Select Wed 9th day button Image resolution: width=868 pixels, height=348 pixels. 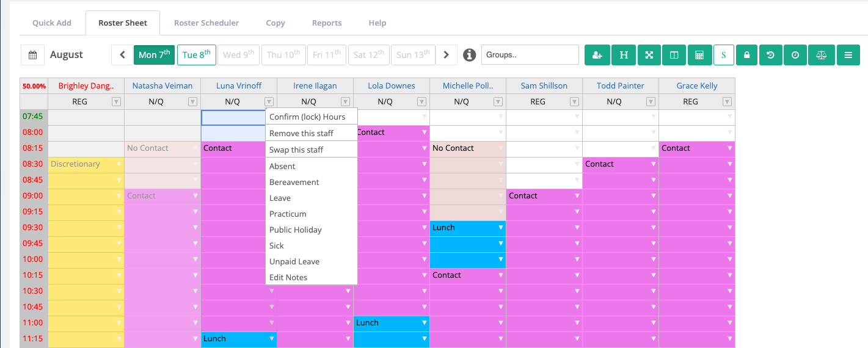click(239, 54)
